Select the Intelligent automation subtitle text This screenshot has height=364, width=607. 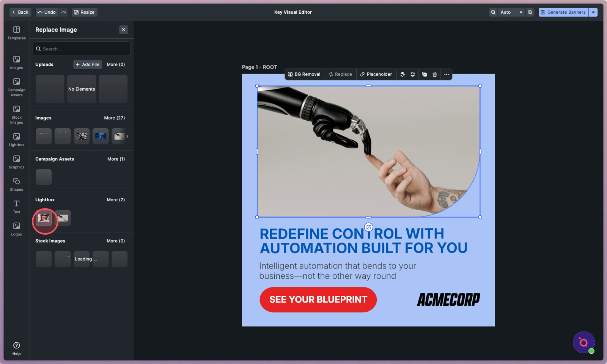[338, 271]
